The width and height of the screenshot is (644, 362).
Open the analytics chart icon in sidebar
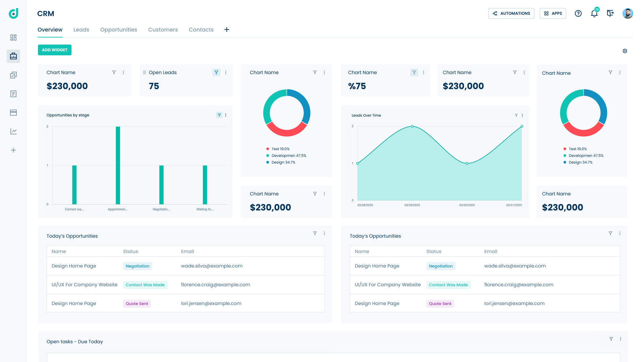(13, 131)
